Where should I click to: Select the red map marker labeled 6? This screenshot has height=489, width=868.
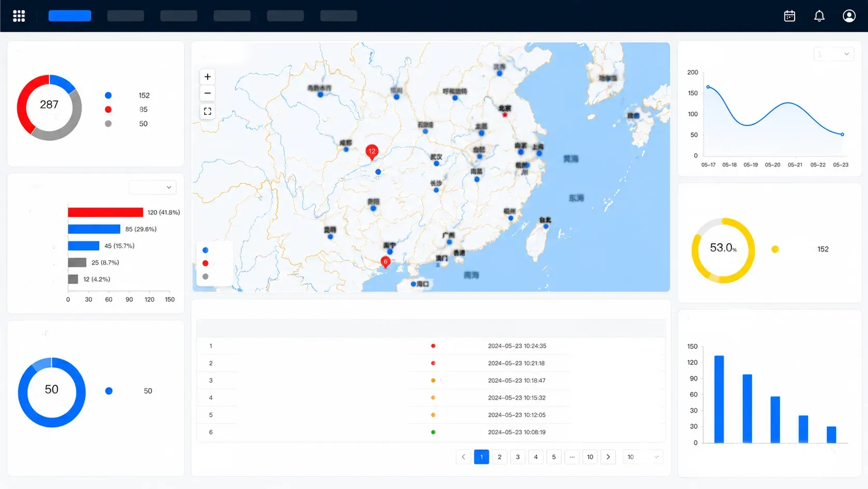tap(385, 262)
